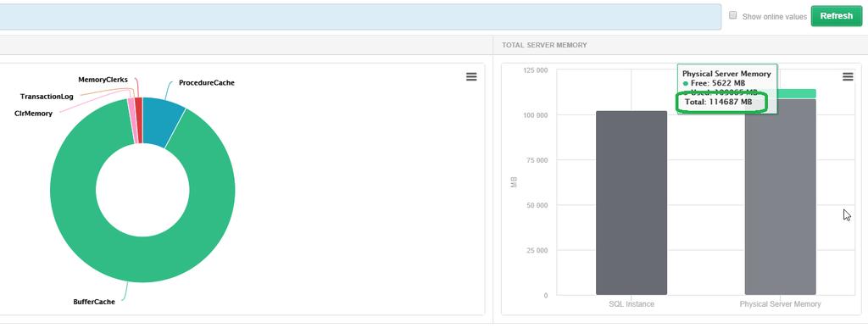The width and height of the screenshot is (868, 328).
Task: Click the Physical Server Memory axis label
Action: pos(780,304)
